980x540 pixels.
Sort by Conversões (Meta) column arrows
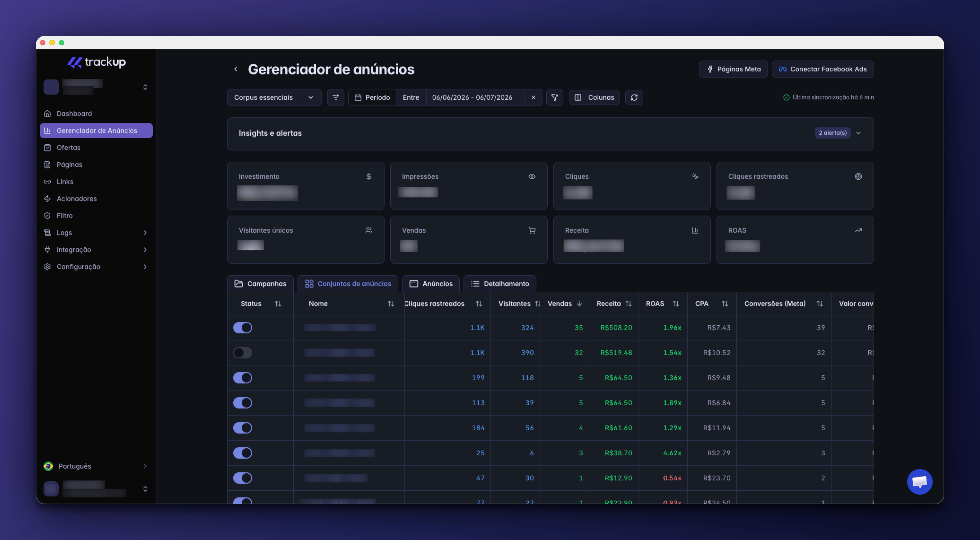point(819,304)
